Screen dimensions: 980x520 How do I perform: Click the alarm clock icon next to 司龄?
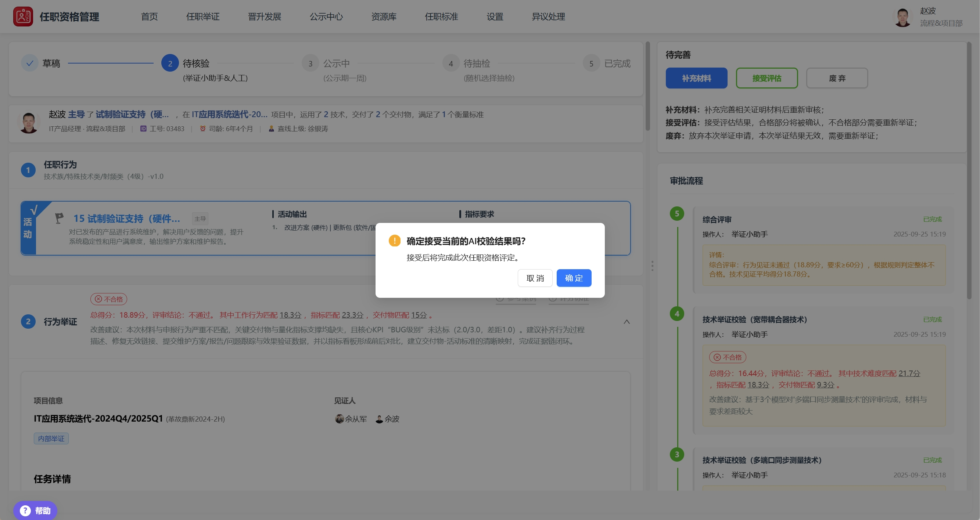pos(203,129)
